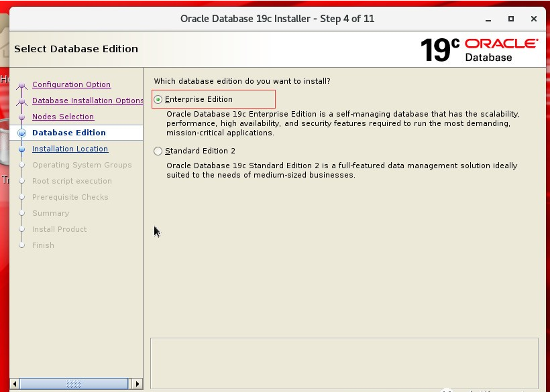Click the Install Product step label
This screenshot has width=550, height=392.
pos(60,229)
